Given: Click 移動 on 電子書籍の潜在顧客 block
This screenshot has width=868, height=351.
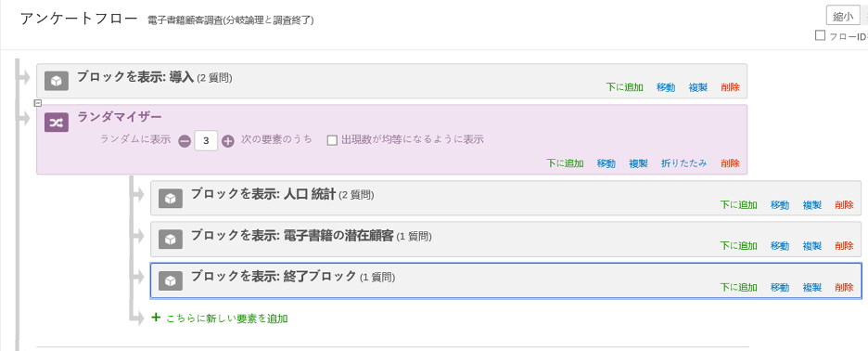Looking at the screenshot, I should (x=780, y=246).
